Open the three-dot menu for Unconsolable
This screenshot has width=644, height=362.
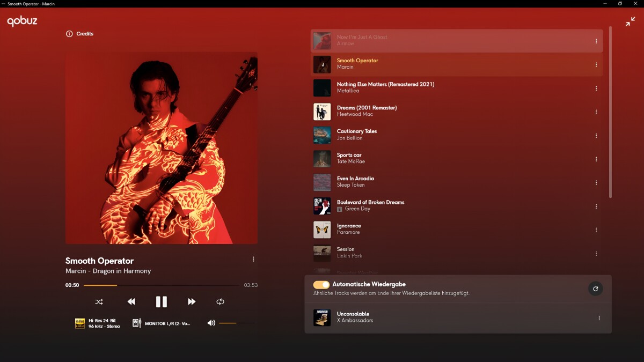click(x=599, y=317)
